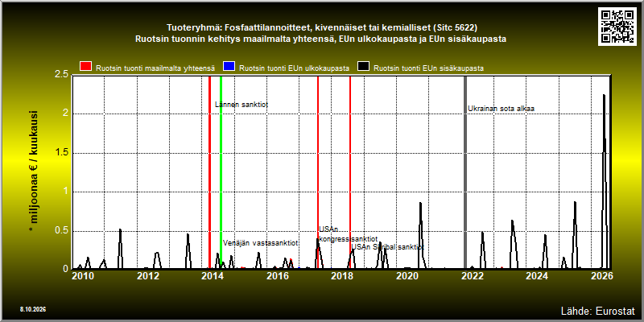Click the black legend color box

coord(364,67)
